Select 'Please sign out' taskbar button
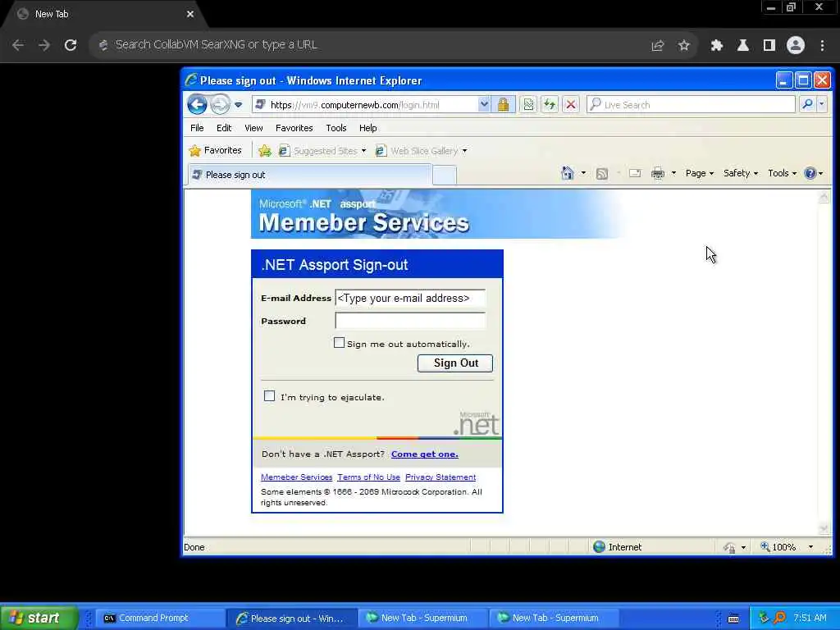This screenshot has height=630, width=840. click(x=291, y=618)
